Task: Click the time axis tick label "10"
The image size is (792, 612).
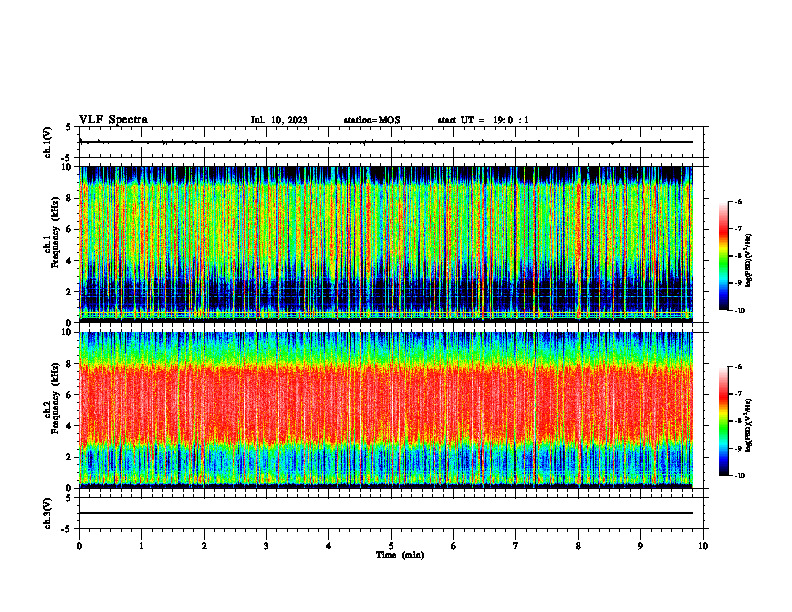Action: (703, 546)
